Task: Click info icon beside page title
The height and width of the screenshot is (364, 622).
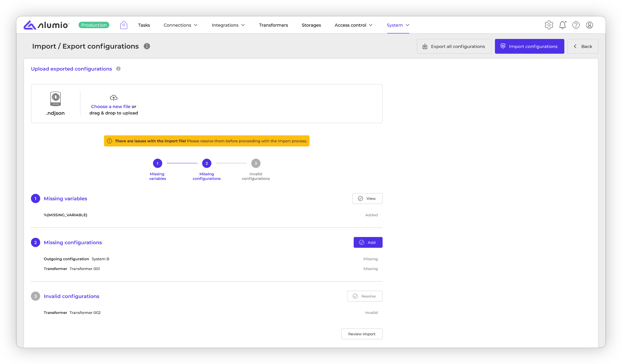Action: pos(147,46)
